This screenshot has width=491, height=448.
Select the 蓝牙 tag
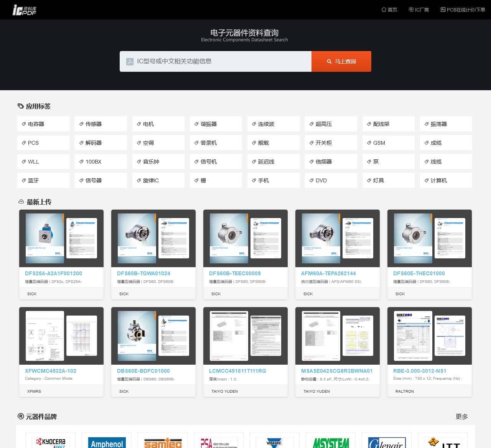[43, 180]
